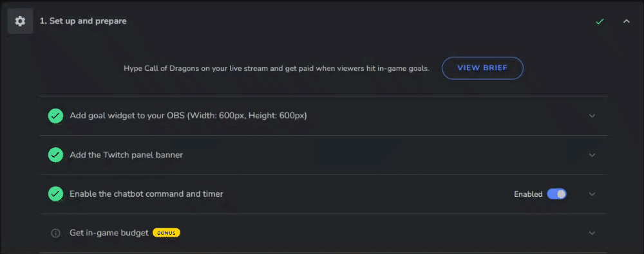Click the gear icon beside Set up and prepare
Image resolution: width=644 pixels, height=254 pixels.
20,21
